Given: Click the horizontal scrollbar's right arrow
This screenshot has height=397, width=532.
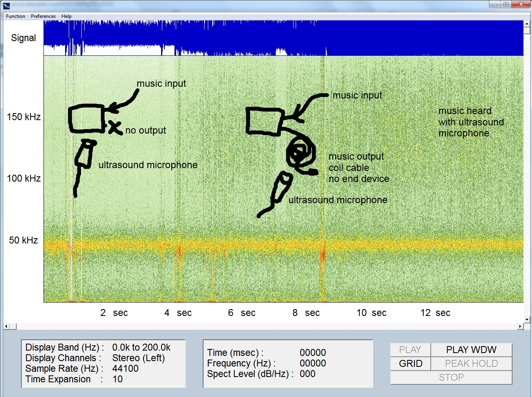Looking at the screenshot, I should coord(520,326).
